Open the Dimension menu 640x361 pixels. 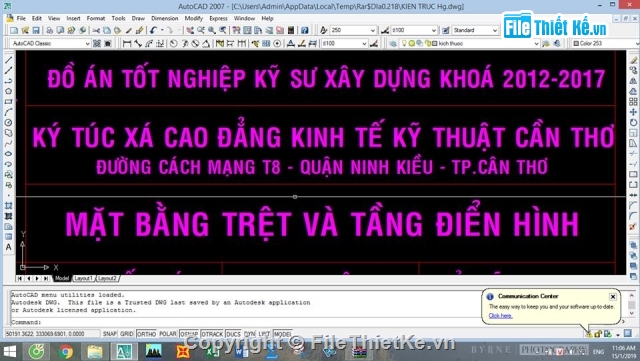164,18
